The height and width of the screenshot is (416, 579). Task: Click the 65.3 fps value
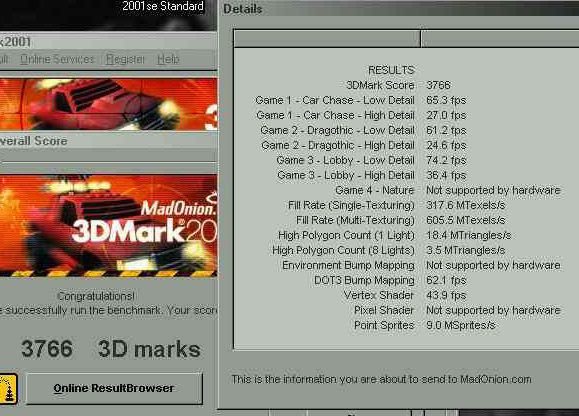446,100
